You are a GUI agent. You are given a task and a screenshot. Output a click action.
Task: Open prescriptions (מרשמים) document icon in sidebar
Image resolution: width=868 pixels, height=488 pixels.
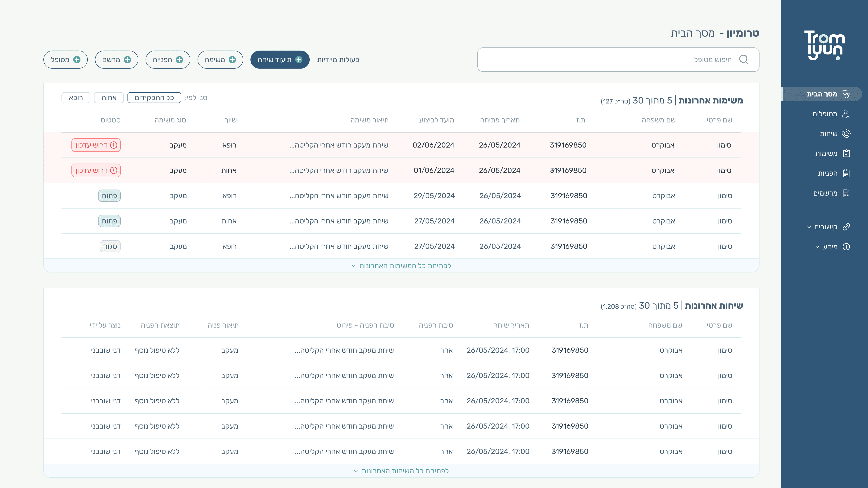coord(846,193)
